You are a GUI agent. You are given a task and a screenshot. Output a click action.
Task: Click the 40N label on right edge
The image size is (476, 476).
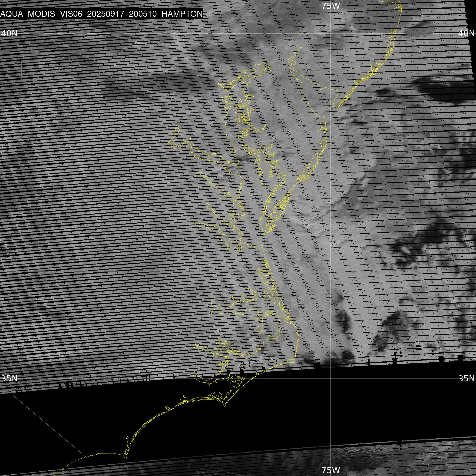tap(466, 33)
